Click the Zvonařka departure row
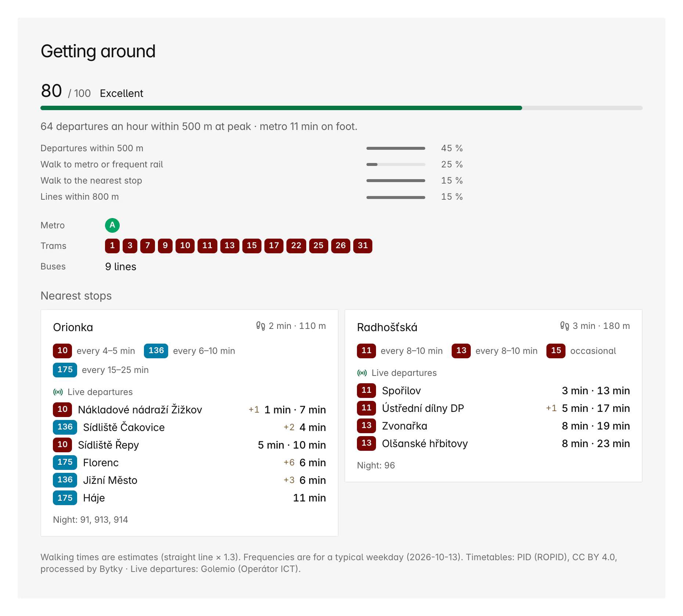 point(494,426)
